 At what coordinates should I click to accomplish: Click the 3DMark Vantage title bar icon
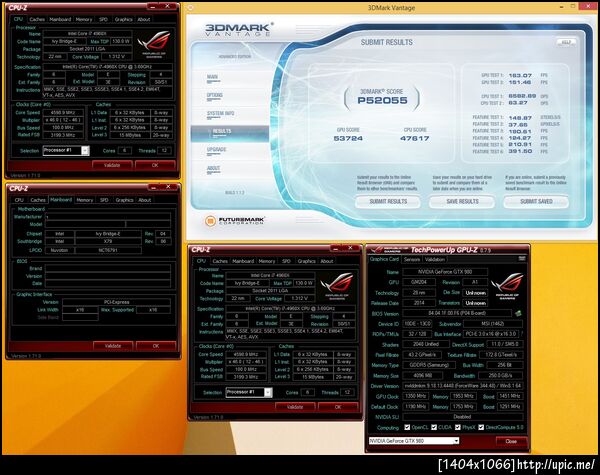click(x=191, y=7)
